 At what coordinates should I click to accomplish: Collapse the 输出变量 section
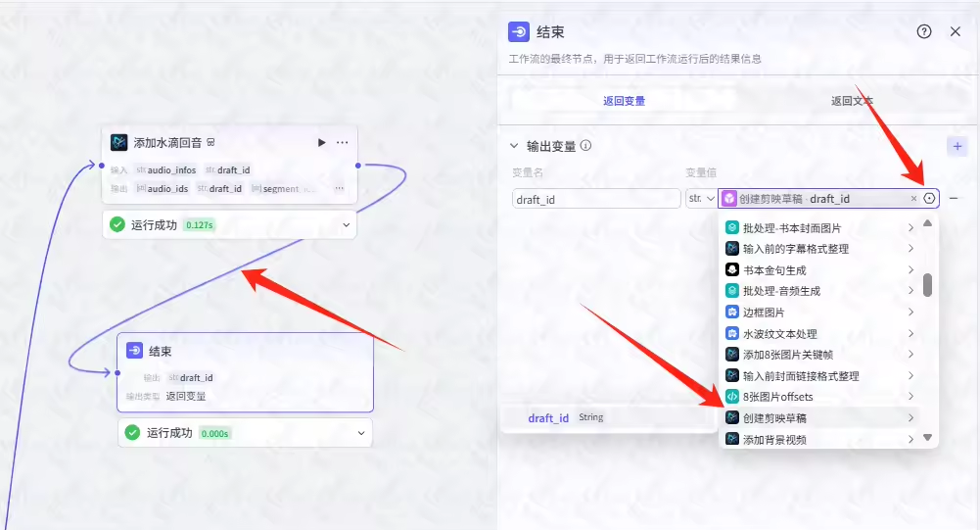514,146
